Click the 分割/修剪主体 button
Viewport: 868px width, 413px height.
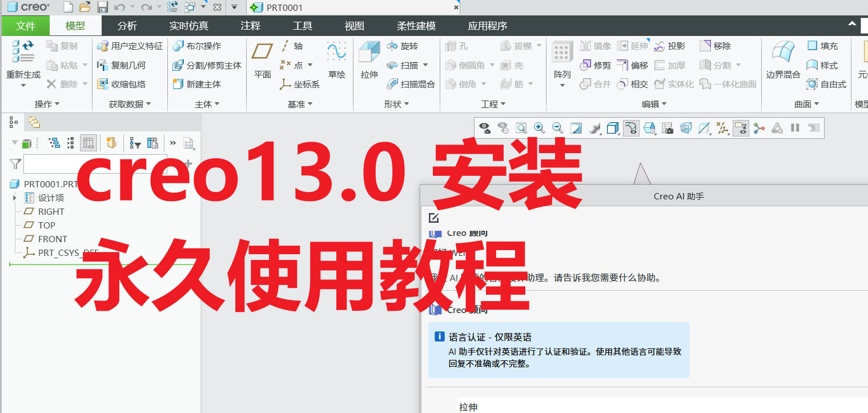click(x=207, y=65)
